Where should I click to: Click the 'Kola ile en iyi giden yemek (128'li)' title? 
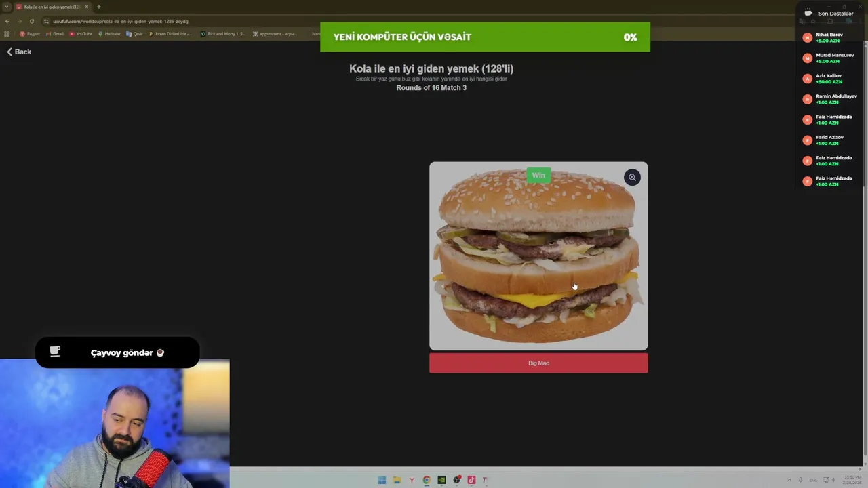click(431, 68)
